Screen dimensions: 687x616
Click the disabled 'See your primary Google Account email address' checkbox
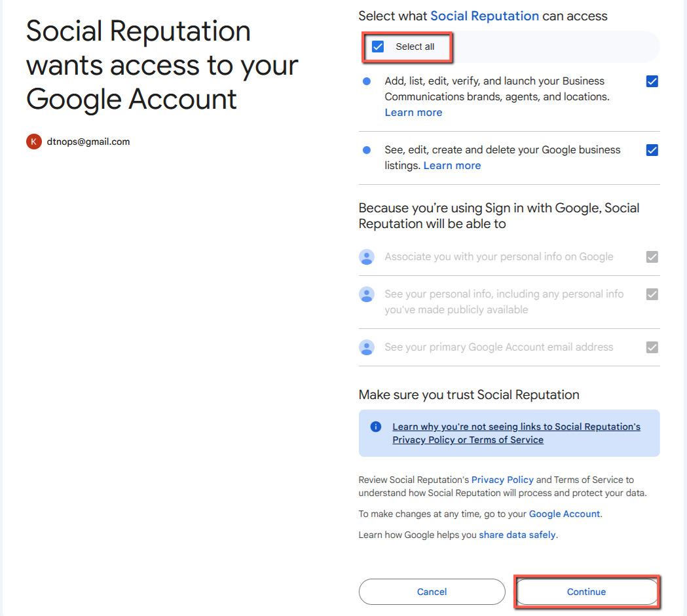[x=652, y=347]
